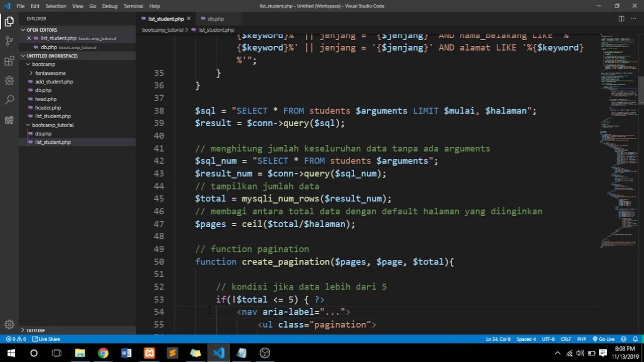Image resolution: width=644 pixels, height=362 pixels.
Task: Open the Debug view bug icon
Action: 9,80
